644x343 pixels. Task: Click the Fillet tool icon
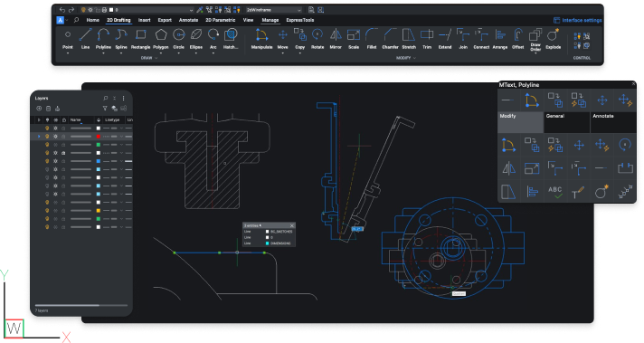coord(371,39)
